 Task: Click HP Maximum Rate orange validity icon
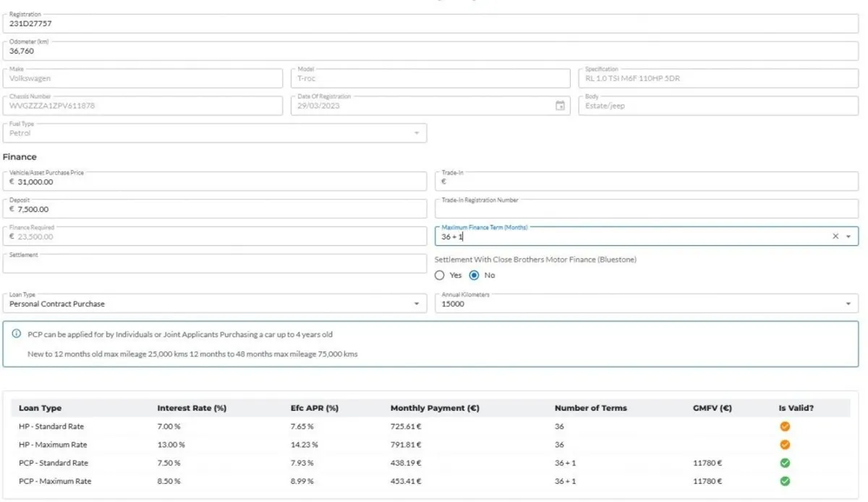pyautogui.click(x=785, y=445)
